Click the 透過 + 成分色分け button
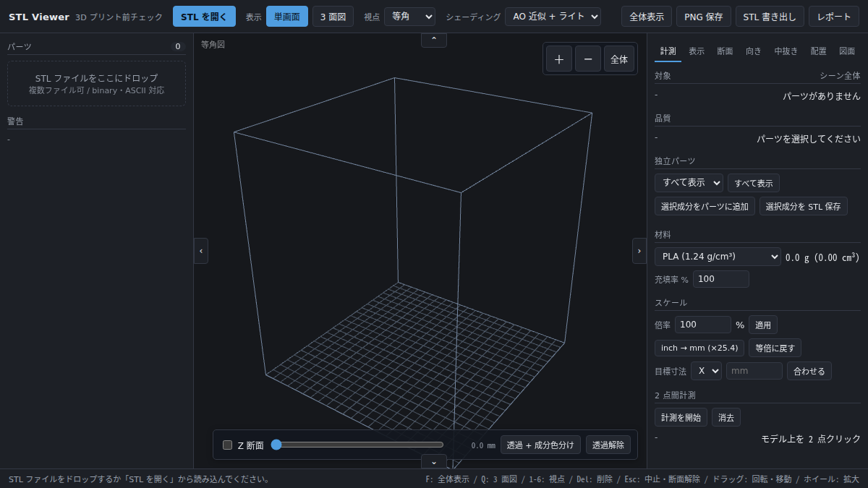Image resolution: width=868 pixels, height=488 pixels. pos(540,445)
